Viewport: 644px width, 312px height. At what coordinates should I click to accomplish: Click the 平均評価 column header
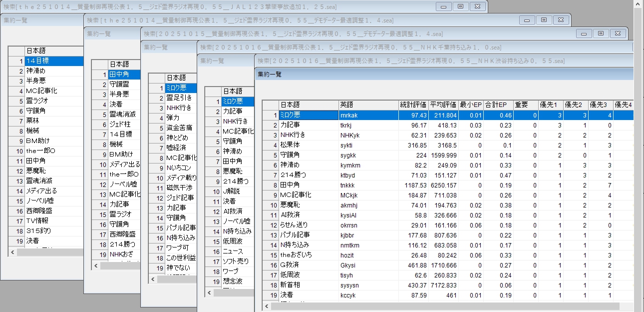tap(443, 105)
